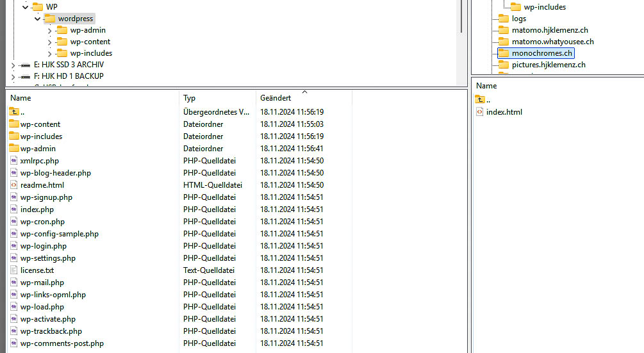644x353 pixels.
Task: Select matomo.whatyousee.ch remote folder
Action: coord(552,42)
